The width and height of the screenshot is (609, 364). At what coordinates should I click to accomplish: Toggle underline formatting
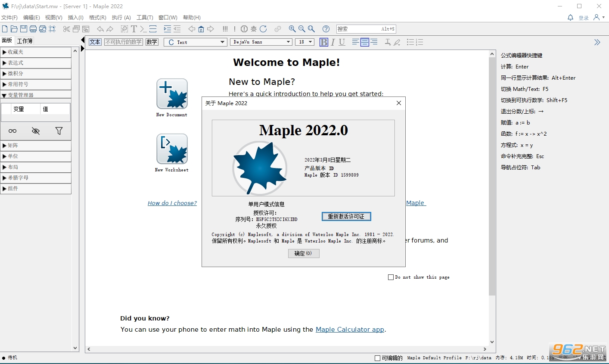coord(342,42)
